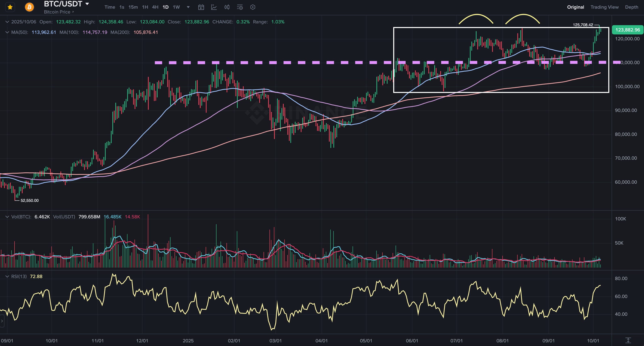The width and height of the screenshot is (644, 346).
Task: Open the technical indicators line-chart icon
Action: click(214, 7)
